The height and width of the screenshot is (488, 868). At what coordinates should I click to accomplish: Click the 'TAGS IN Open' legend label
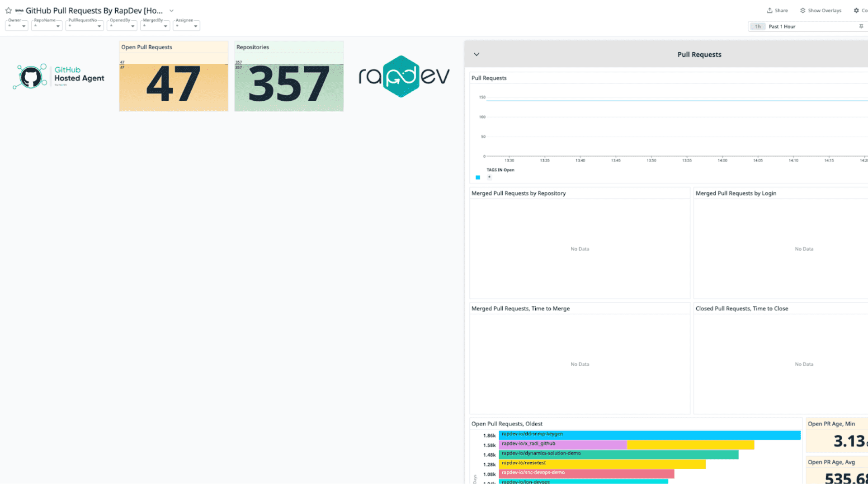tap(500, 170)
